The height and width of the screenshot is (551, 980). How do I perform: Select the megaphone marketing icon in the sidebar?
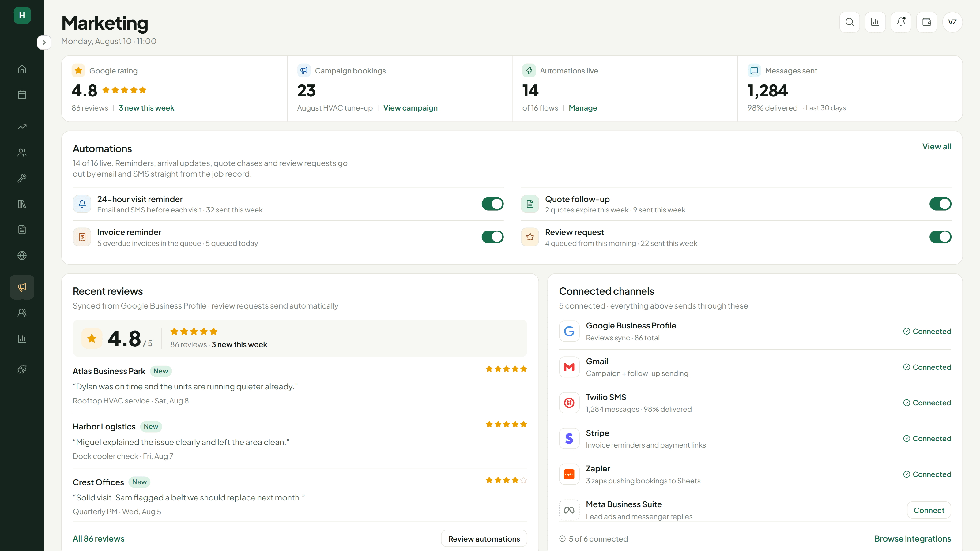tap(22, 287)
